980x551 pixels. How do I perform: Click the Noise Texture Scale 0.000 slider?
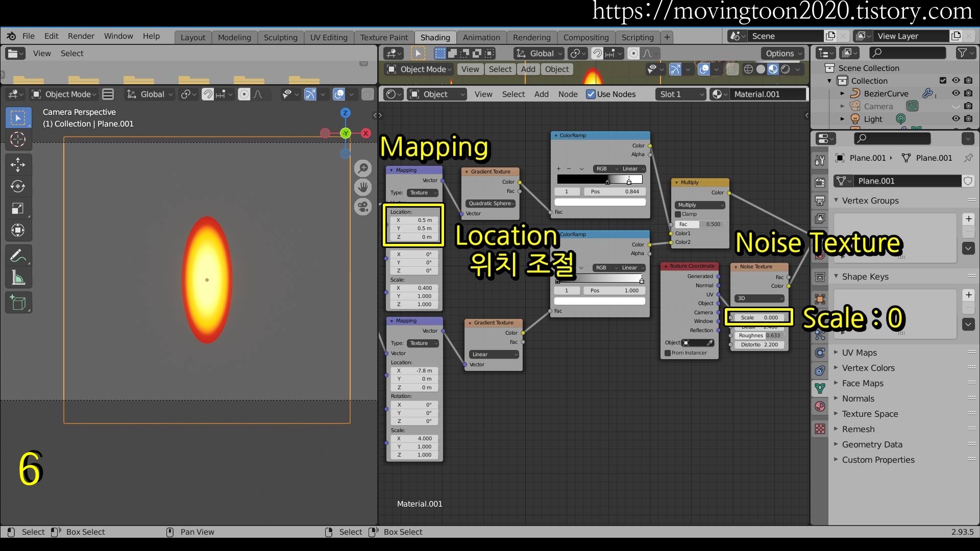[759, 317]
